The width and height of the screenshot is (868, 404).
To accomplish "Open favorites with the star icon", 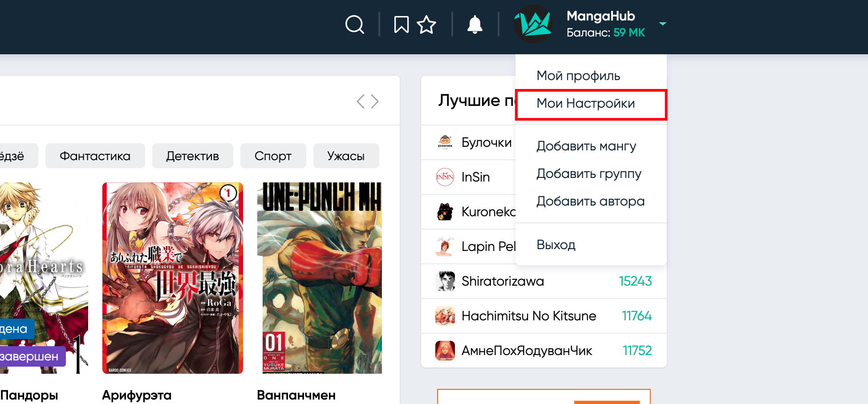I will [426, 24].
